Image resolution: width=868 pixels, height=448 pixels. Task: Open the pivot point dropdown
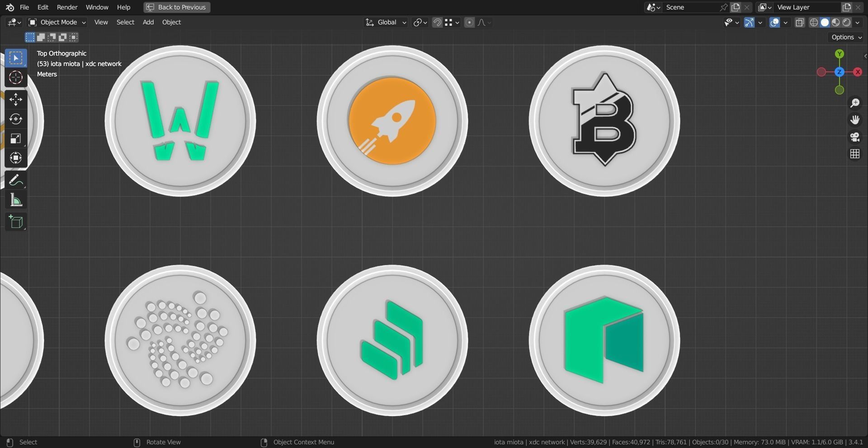point(420,22)
